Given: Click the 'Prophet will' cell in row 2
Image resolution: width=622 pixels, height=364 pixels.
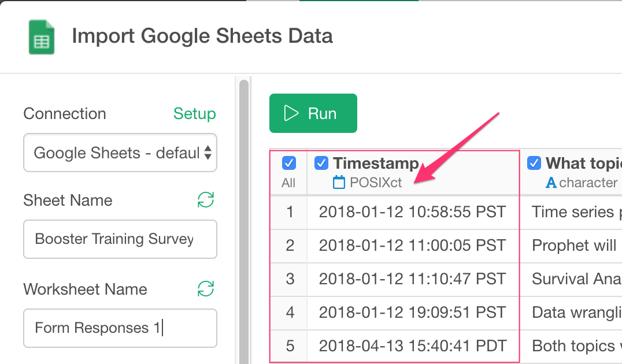Looking at the screenshot, I should point(571,246).
